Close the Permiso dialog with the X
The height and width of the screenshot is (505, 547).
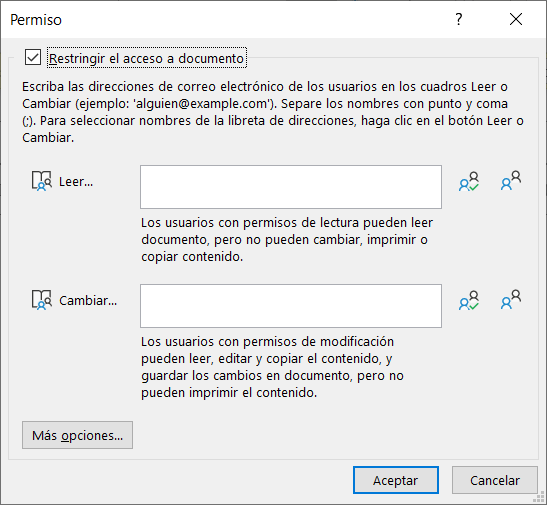(x=516, y=19)
